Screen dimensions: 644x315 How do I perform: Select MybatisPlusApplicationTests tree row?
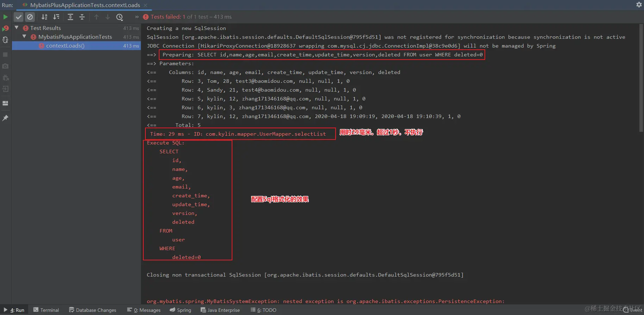(76, 37)
